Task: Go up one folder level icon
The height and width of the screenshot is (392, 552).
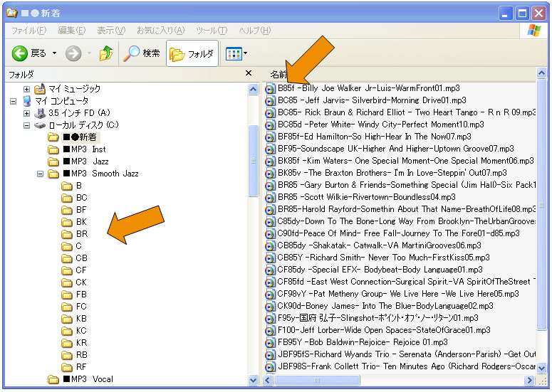Action: [105, 53]
